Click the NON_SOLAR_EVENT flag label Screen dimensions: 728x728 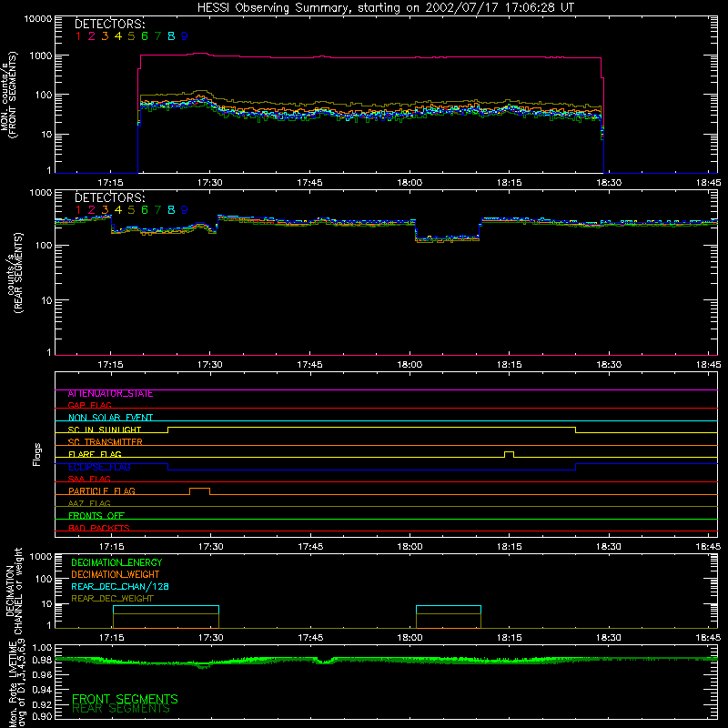tap(110, 418)
